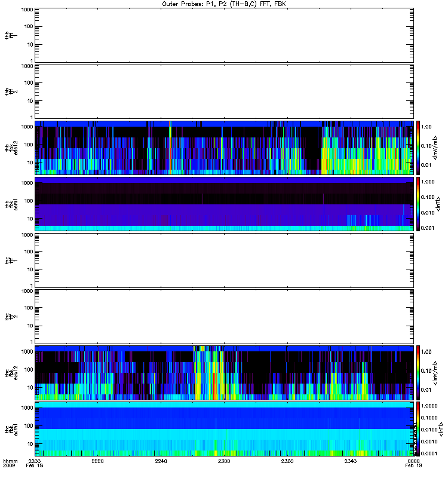This screenshot has height=478, width=448.
Task: Click the '0000' time axis label
Action: 413,461
